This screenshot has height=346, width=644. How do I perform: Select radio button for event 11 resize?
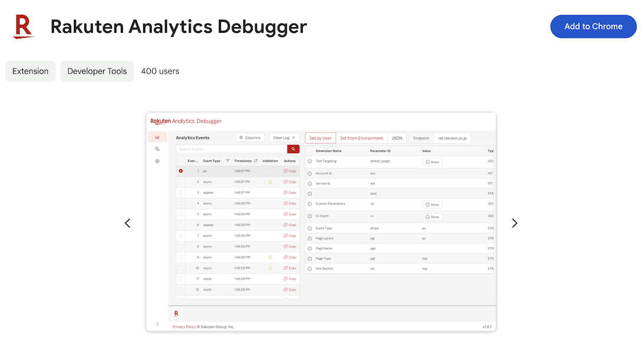(181, 279)
